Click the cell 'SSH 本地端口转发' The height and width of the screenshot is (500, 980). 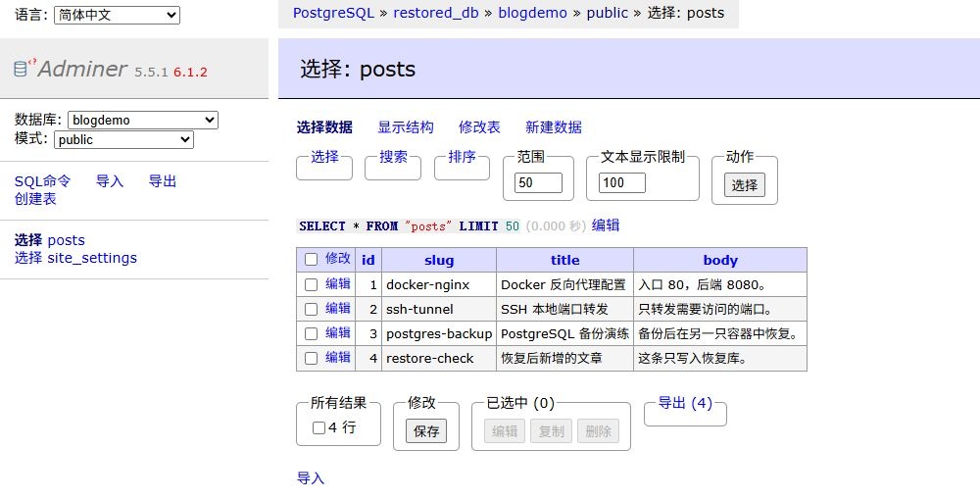point(565,310)
